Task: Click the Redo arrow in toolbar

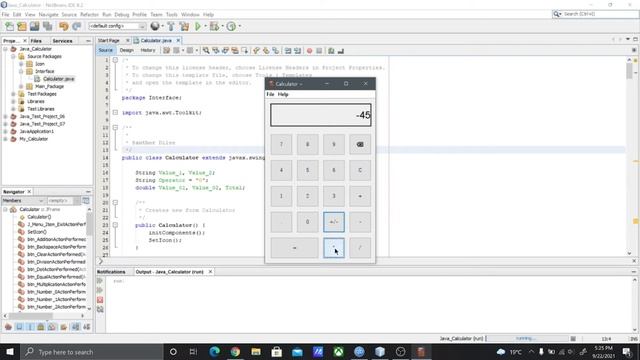Action: pyautogui.click(x=76, y=27)
